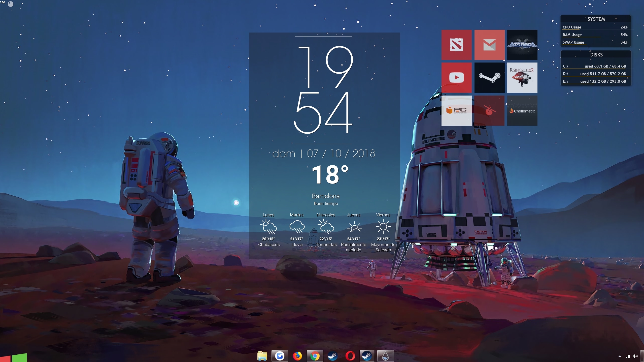The image size is (644, 362).
Task: Click the 18° current temperature
Action: point(330,174)
